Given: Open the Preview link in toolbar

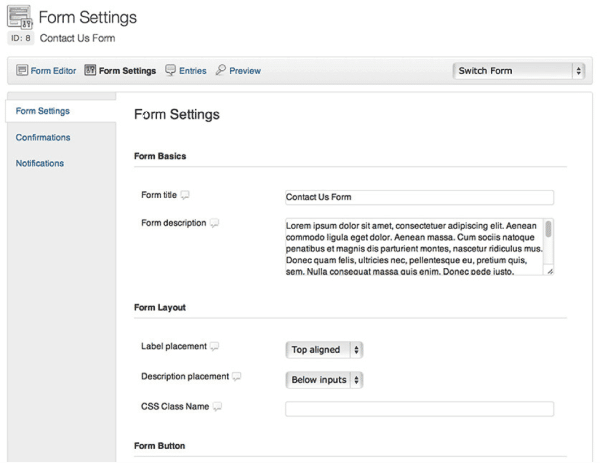Looking at the screenshot, I should (245, 71).
